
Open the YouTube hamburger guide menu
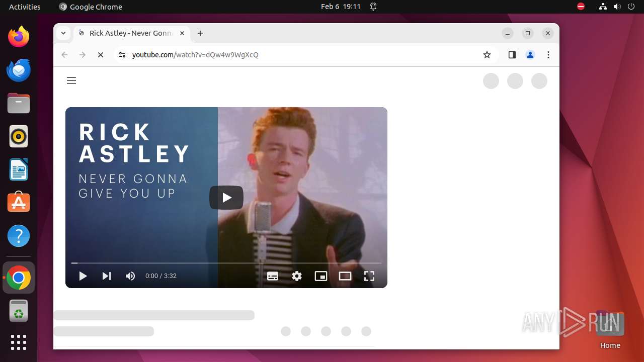point(71,80)
